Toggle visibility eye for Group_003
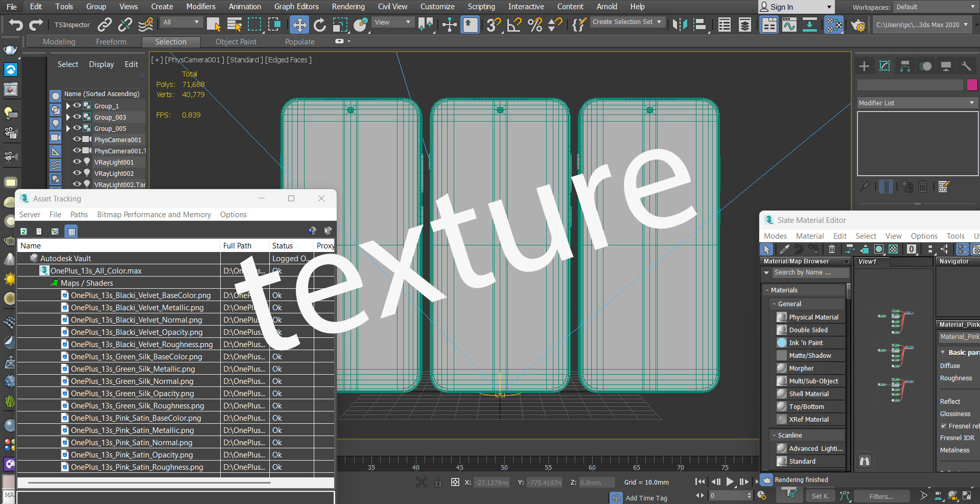 click(77, 117)
